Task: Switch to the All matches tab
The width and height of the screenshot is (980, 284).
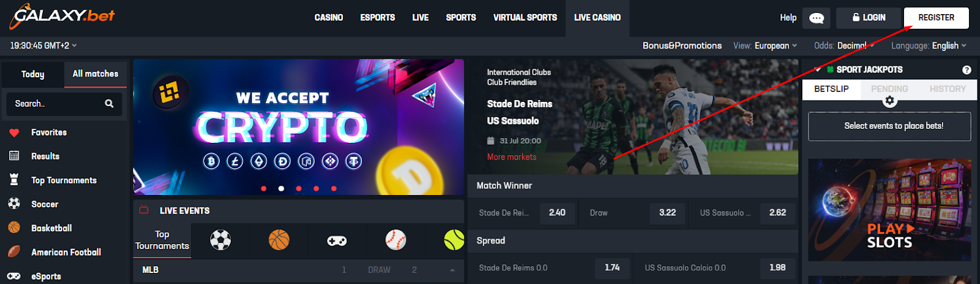Action: (x=96, y=74)
